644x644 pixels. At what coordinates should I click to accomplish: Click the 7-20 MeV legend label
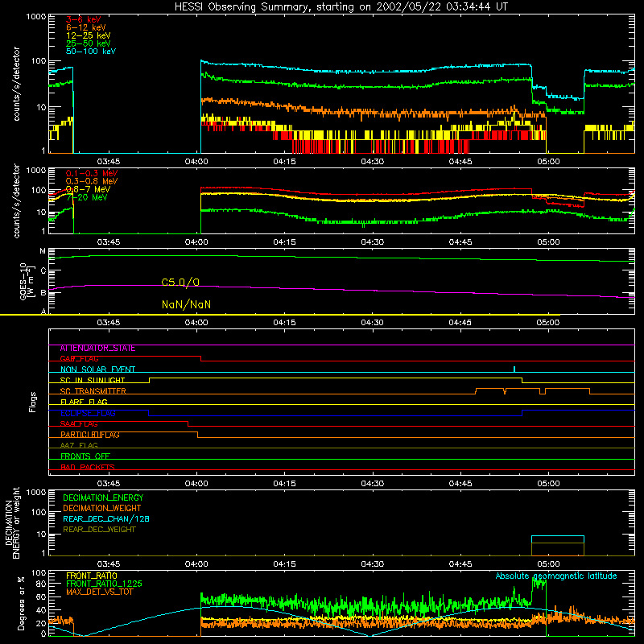pos(87,197)
